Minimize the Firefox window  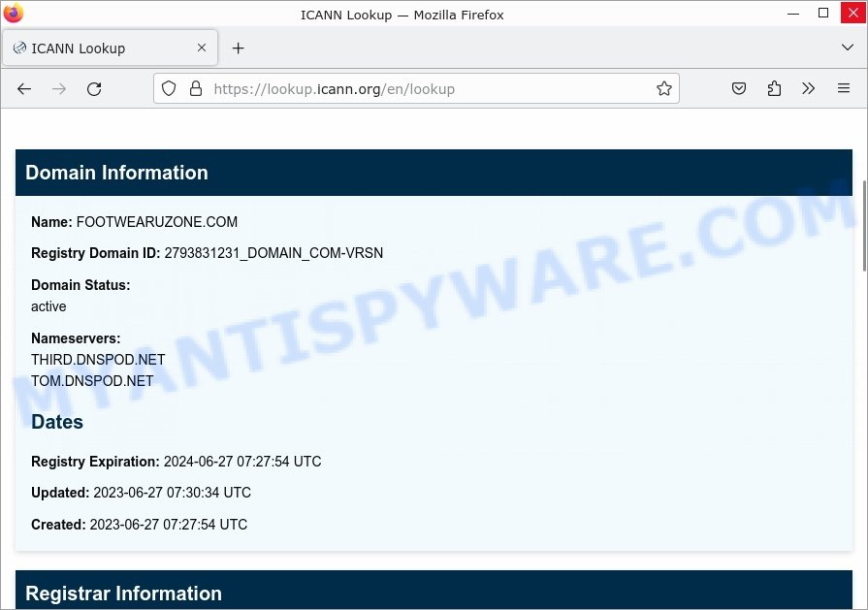(x=793, y=13)
